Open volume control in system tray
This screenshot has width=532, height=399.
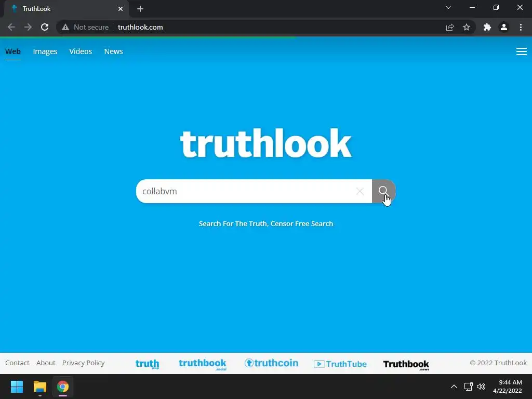point(481,387)
